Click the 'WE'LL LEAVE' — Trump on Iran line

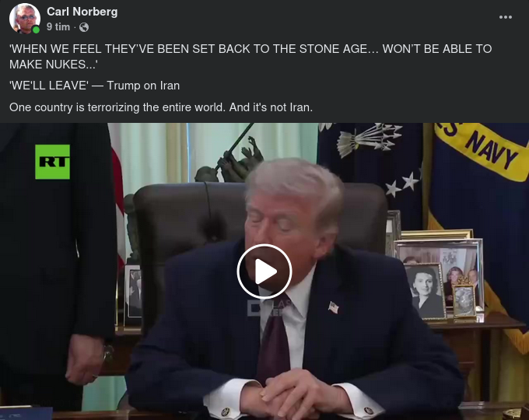click(x=94, y=86)
